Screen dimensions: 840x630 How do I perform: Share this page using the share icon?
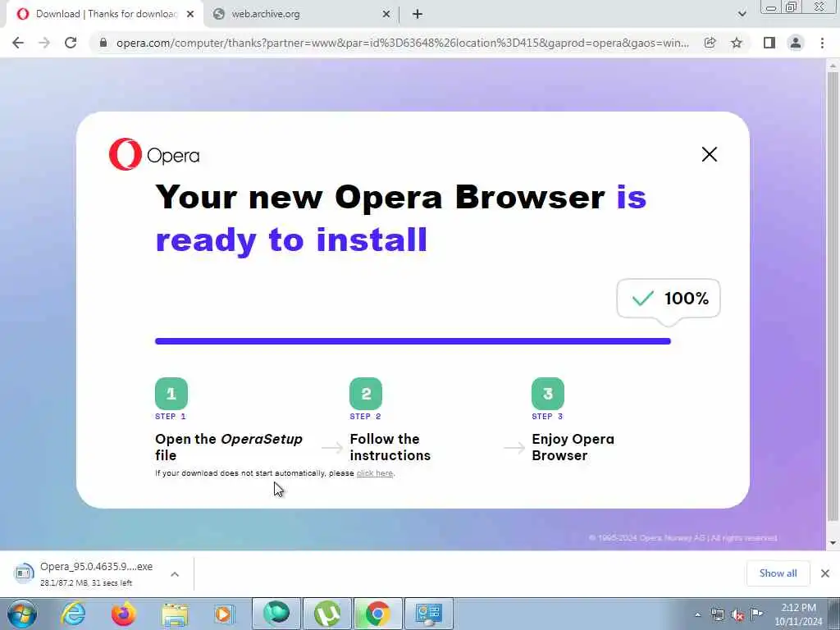(x=710, y=43)
